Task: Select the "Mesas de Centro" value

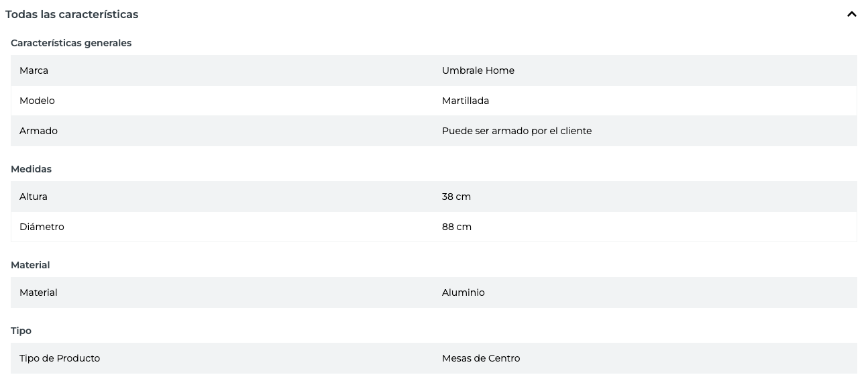Action: click(x=480, y=358)
